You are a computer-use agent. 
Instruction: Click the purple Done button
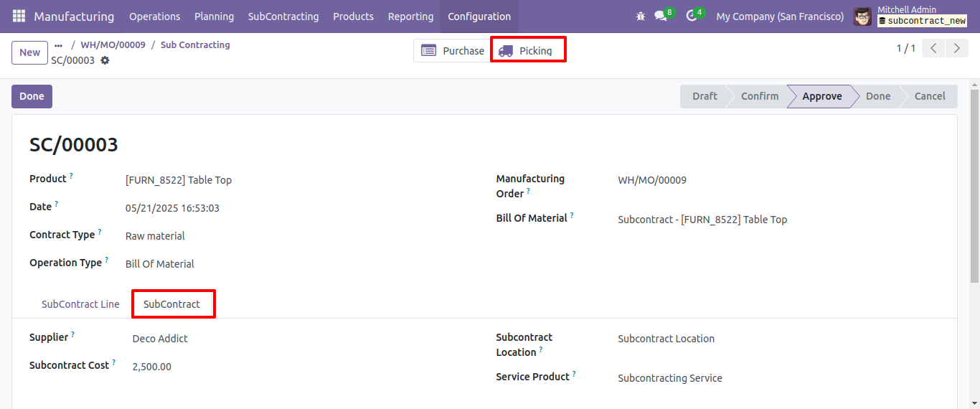pos(32,96)
